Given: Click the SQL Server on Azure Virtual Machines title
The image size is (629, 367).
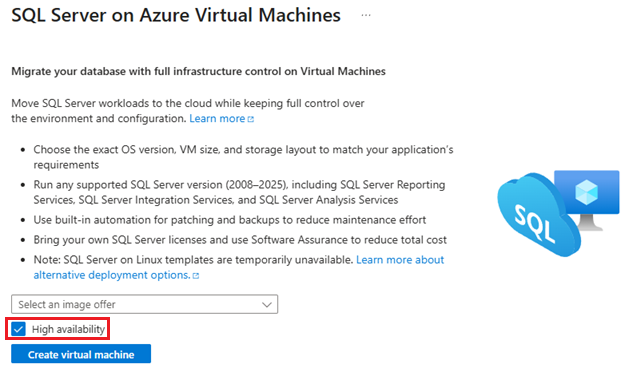Looking at the screenshot, I should pos(176,15).
